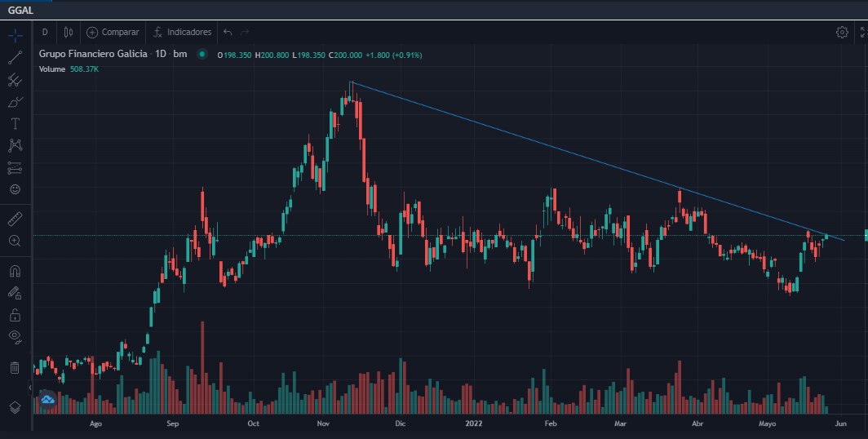
Task: Open chart settings gear icon
Action: click(x=842, y=33)
